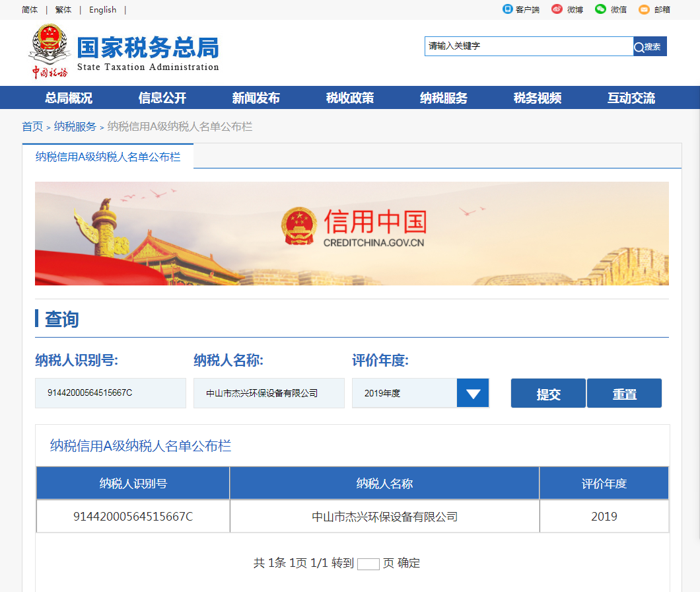Go to 首页 in breadcrumb
Screen dimensions: 700x592
click(32, 126)
